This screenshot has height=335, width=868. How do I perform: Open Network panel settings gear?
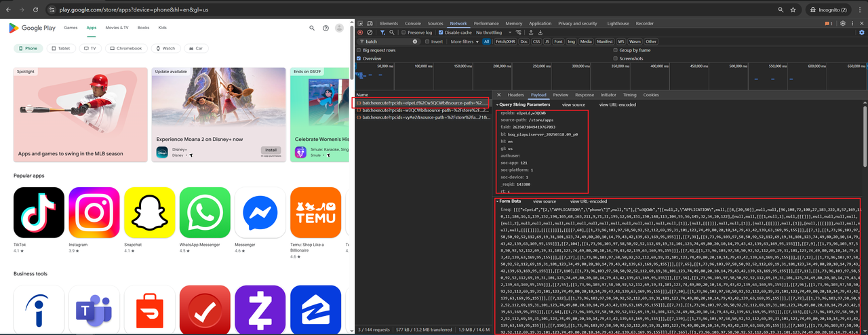coord(862,32)
